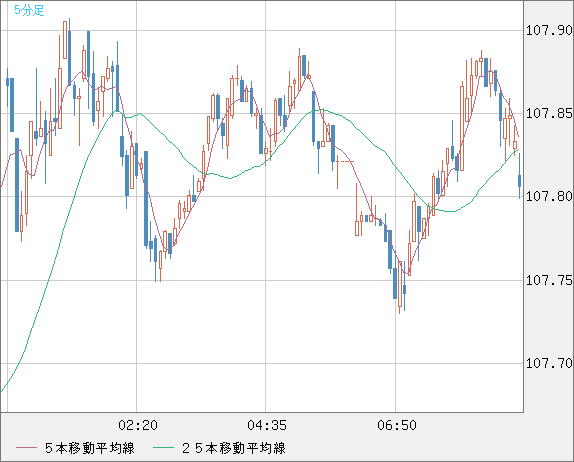
Task: Click the 25本移動平均線 legend text
Action: (234, 448)
